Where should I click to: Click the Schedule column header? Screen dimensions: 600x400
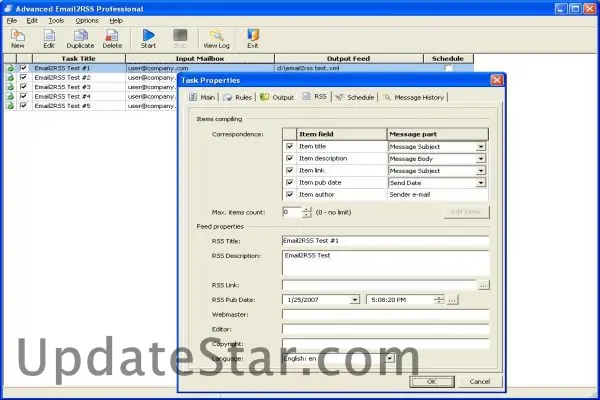tap(448, 59)
